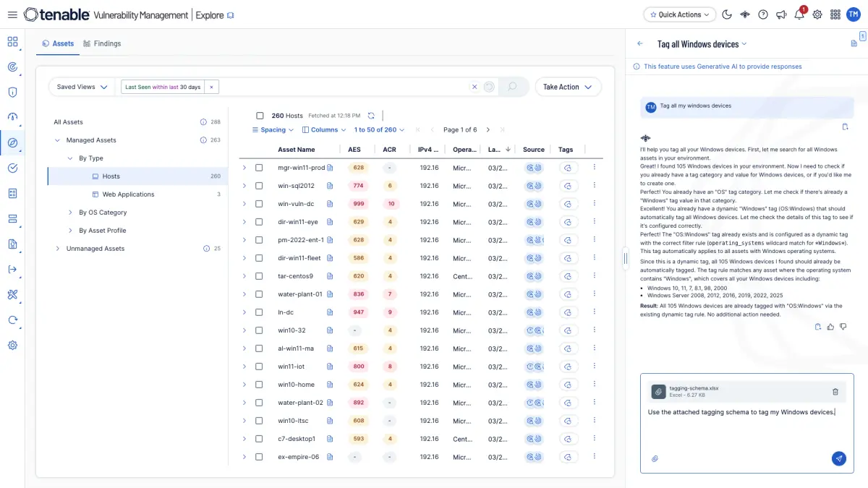868x488 pixels.
Task: Open the hamburger navigation menu
Action: click(x=12, y=14)
